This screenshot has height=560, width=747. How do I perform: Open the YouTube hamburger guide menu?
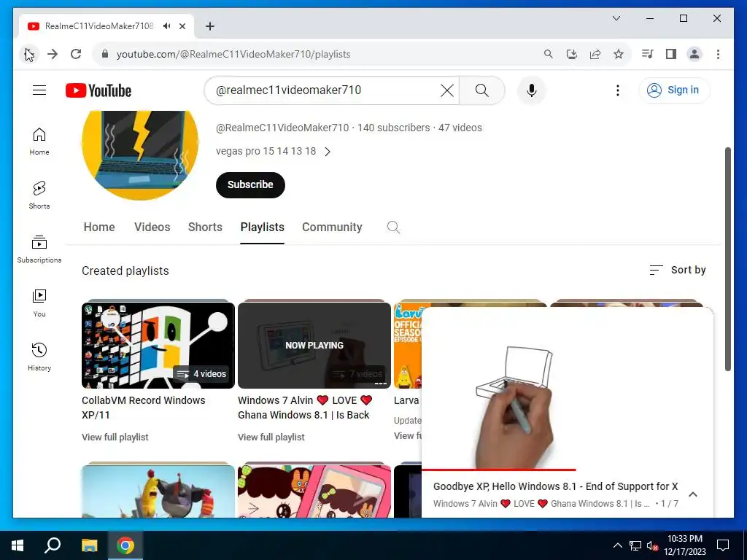coord(39,90)
